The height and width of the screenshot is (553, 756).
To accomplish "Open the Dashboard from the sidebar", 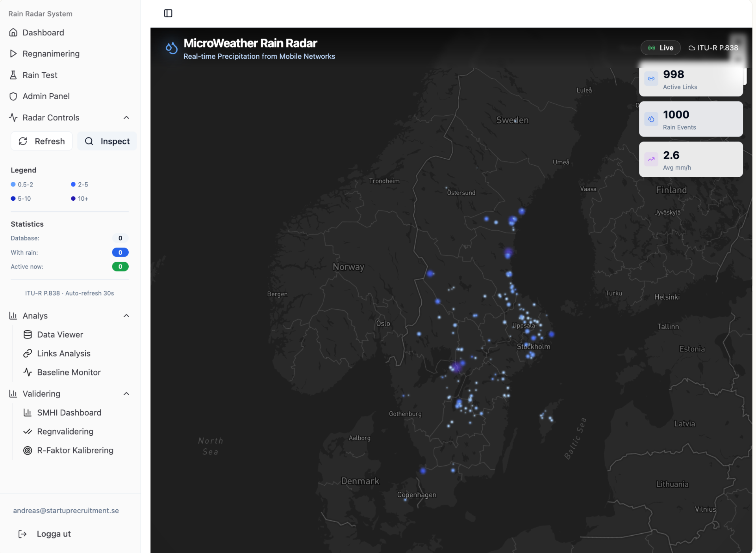I will pyautogui.click(x=43, y=33).
